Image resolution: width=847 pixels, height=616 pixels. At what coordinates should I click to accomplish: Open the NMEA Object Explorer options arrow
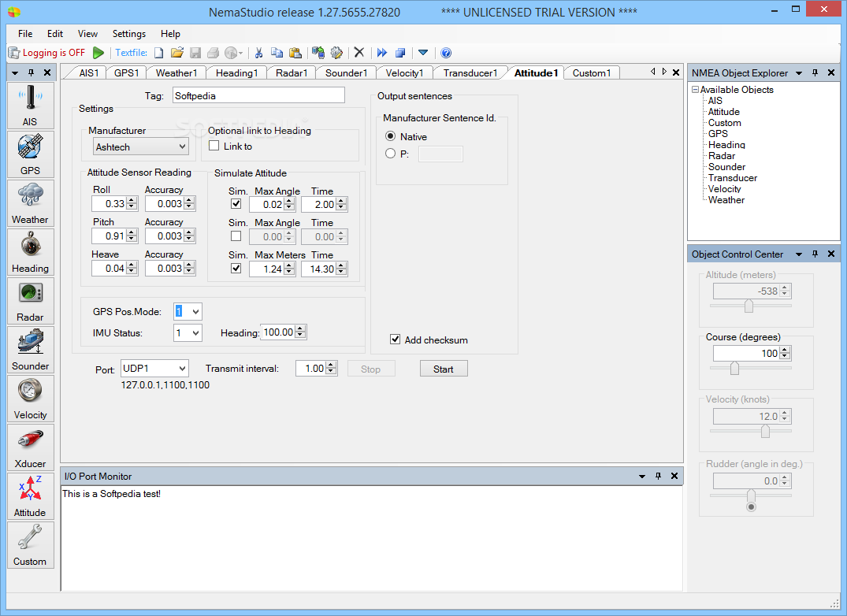tap(799, 73)
